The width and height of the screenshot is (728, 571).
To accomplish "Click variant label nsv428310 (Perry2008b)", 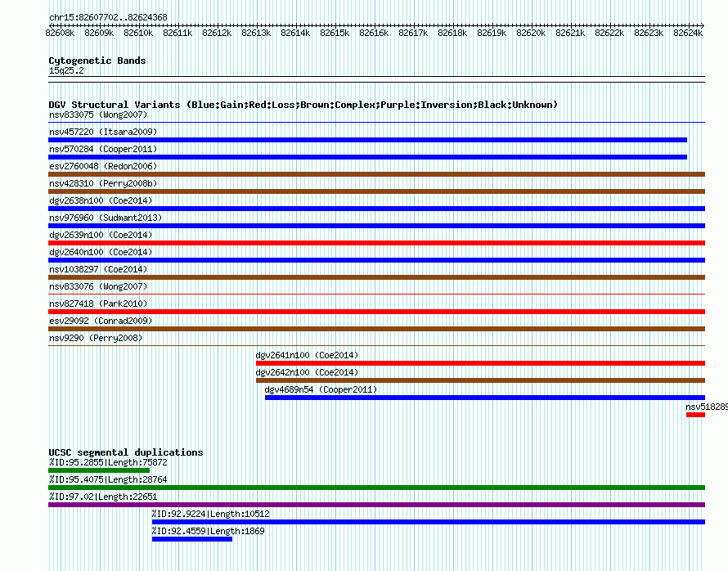I will click(x=103, y=183).
